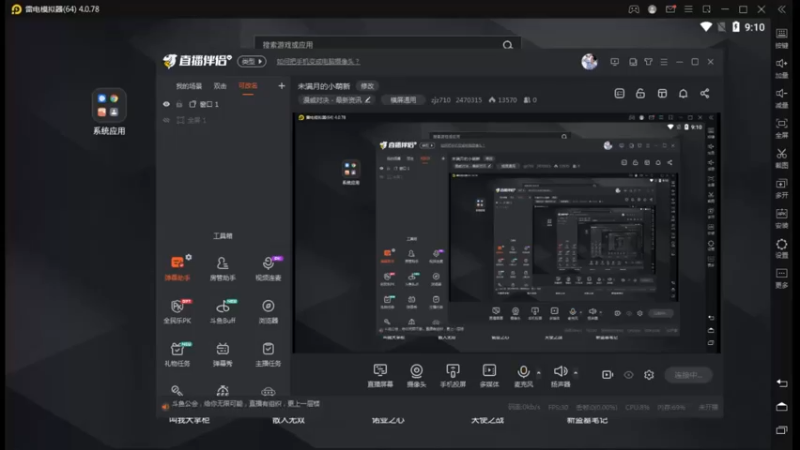Open the 弹幕助手 danmaku assistant tool
This screenshot has height=450, width=800.
click(177, 268)
